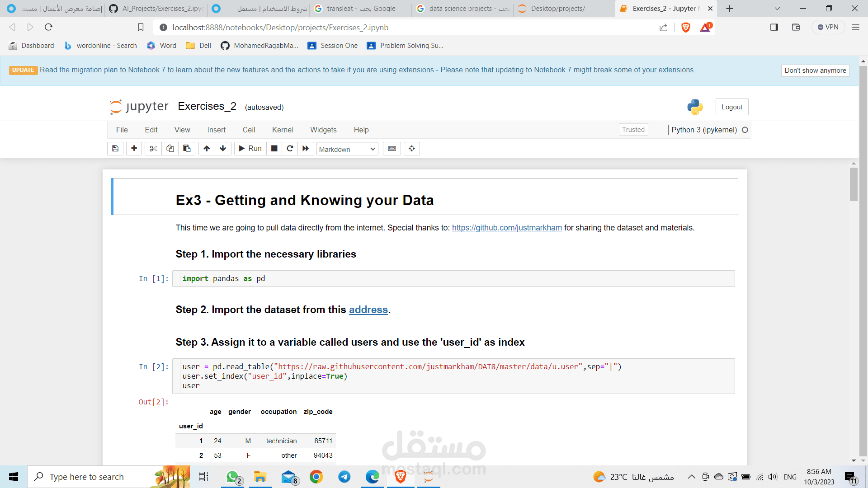Restart the kernel circular arrow icon
Image resolution: width=868 pixels, height=488 pixels.
coord(290,149)
